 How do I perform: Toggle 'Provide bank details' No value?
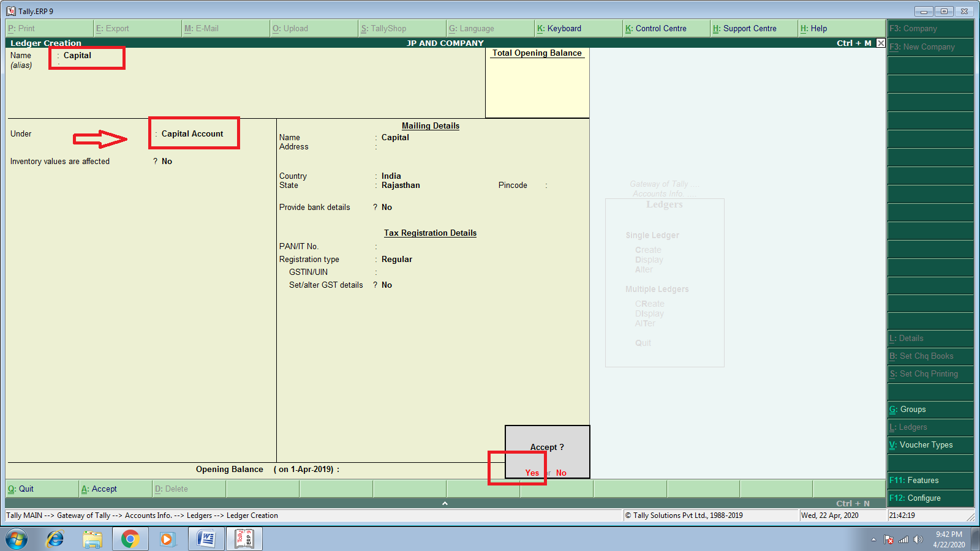point(386,207)
